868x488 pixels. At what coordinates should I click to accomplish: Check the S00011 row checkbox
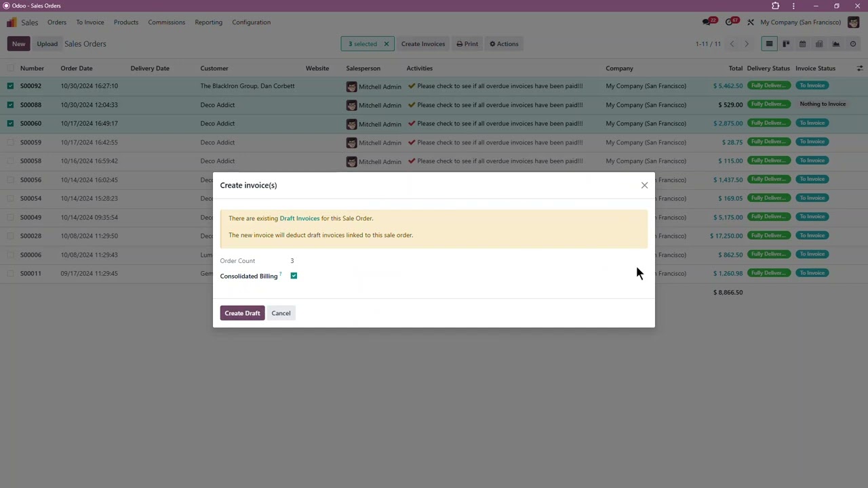pyautogui.click(x=10, y=273)
